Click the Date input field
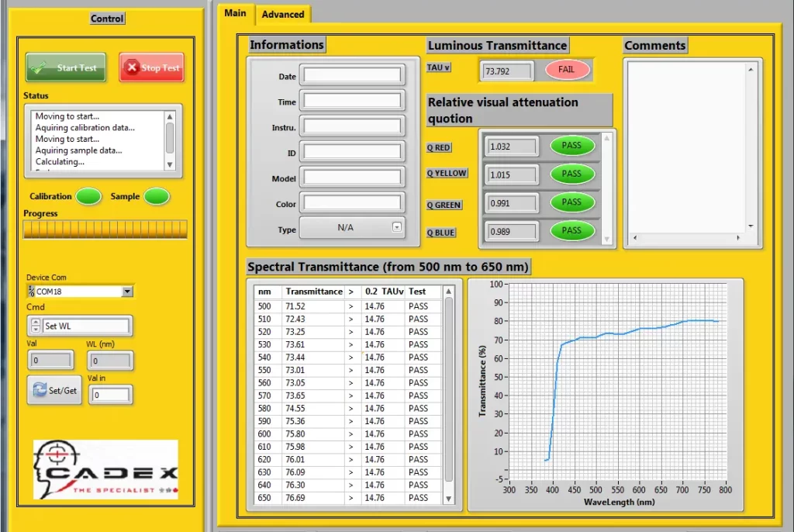Image resolution: width=794 pixels, height=532 pixels. tap(352, 75)
